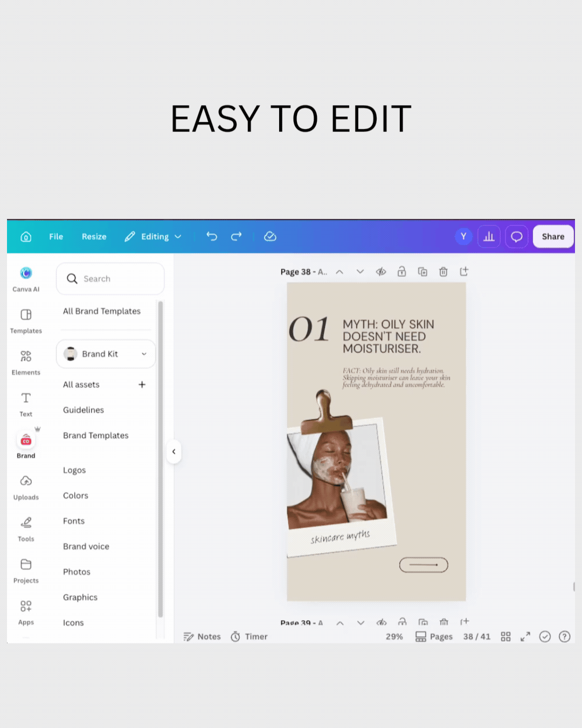Screen dimensions: 582x728
Task: Expand the Editing mode dropdown
Action: 153,237
